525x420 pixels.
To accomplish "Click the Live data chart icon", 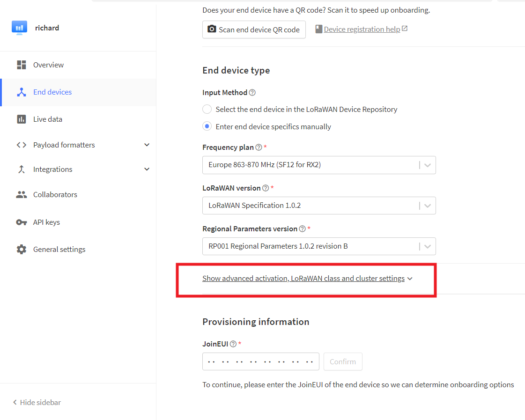I will click(22, 119).
